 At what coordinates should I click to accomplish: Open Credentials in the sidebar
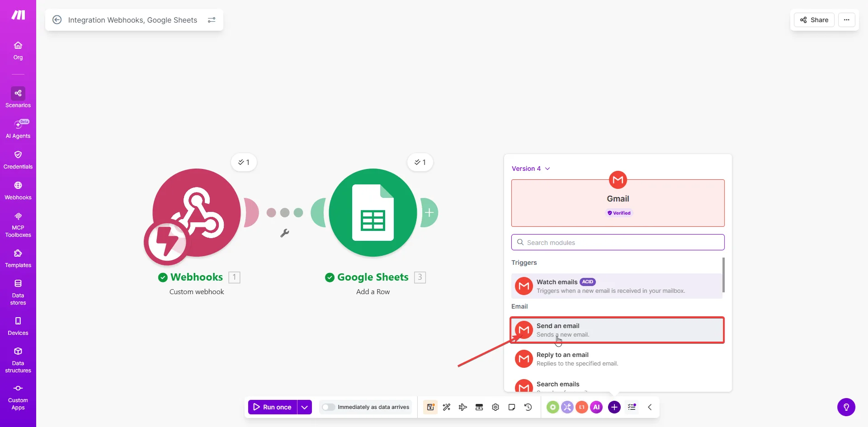pyautogui.click(x=18, y=160)
